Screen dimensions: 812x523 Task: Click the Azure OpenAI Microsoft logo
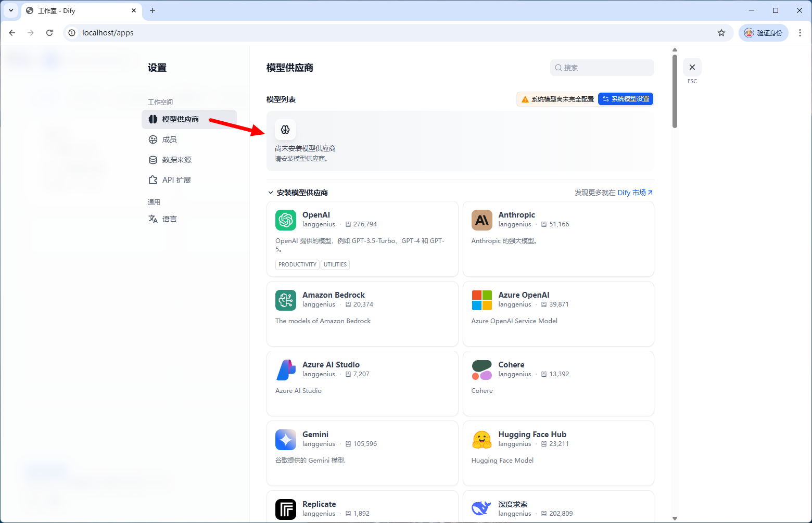click(481, 300)
